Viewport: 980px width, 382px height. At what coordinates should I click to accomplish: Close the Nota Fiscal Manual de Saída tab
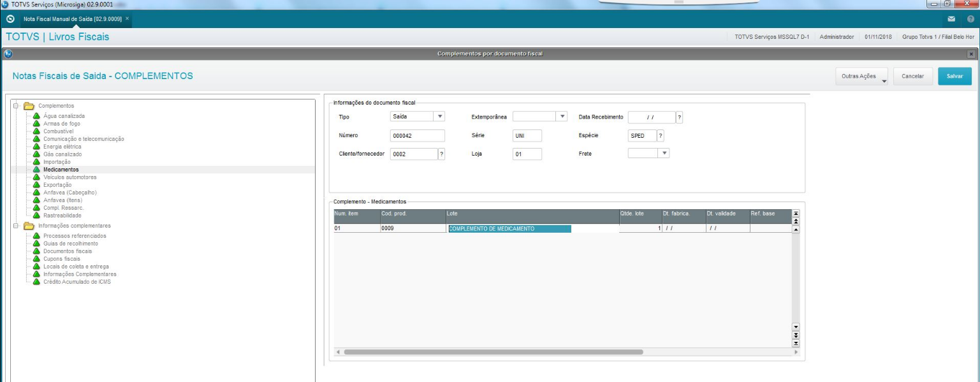127,18
